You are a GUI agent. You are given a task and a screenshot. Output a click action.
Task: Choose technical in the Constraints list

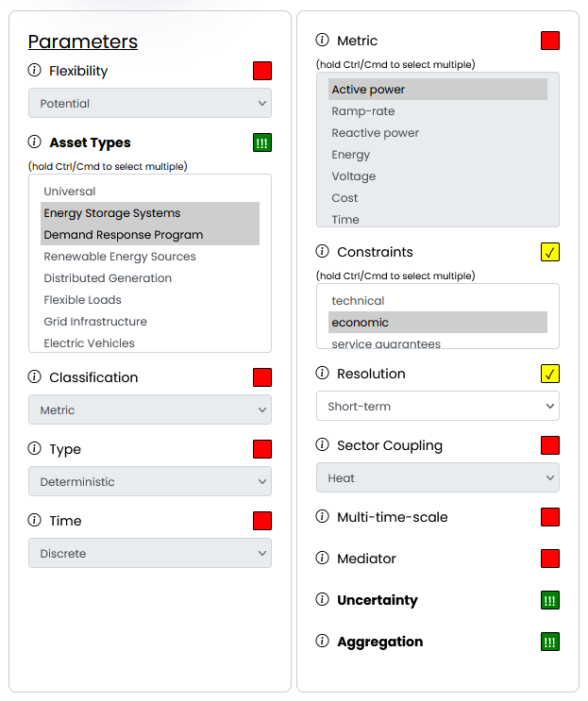(358, 301)
